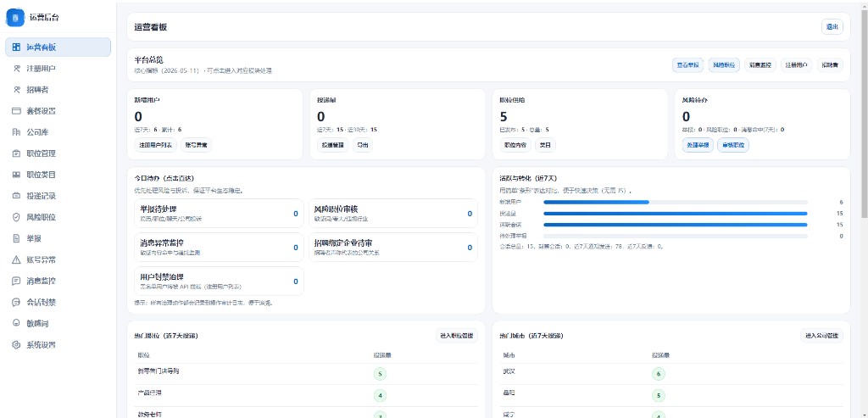This screenshot has height=418, width=868.
Task: Click the 职位管理 briefcase icon in sidebar
Action: point(17,153)
